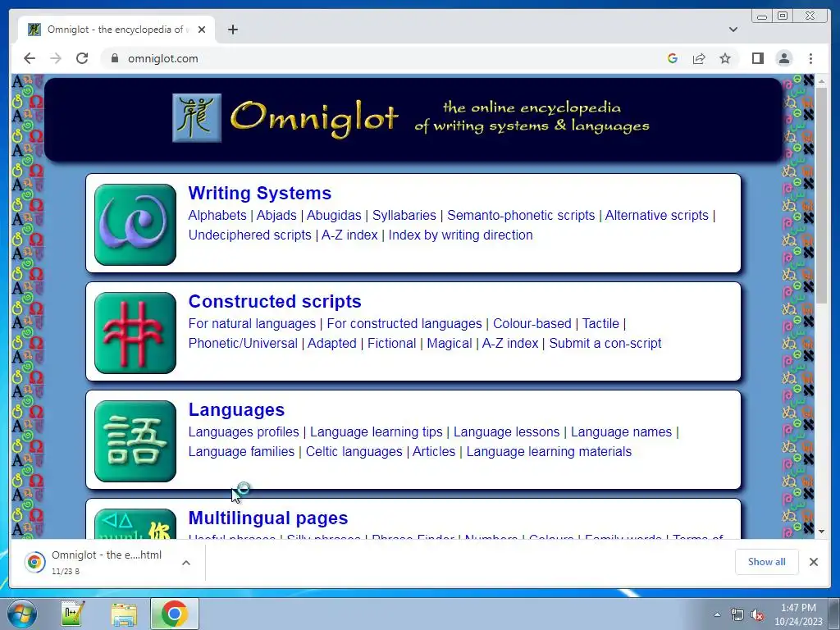Open Language learning tips link
Viewport: 840px width, 630px height.
376,431
